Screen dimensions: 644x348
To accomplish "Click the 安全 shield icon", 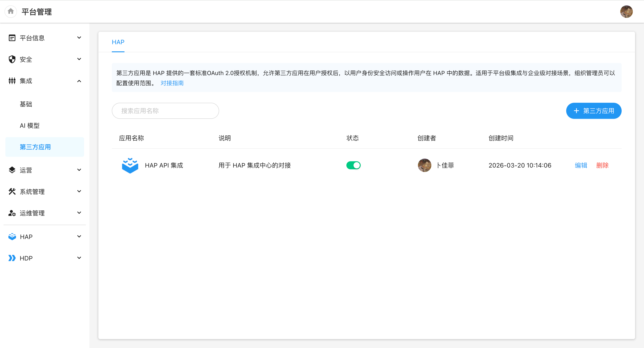I will 12,59.
